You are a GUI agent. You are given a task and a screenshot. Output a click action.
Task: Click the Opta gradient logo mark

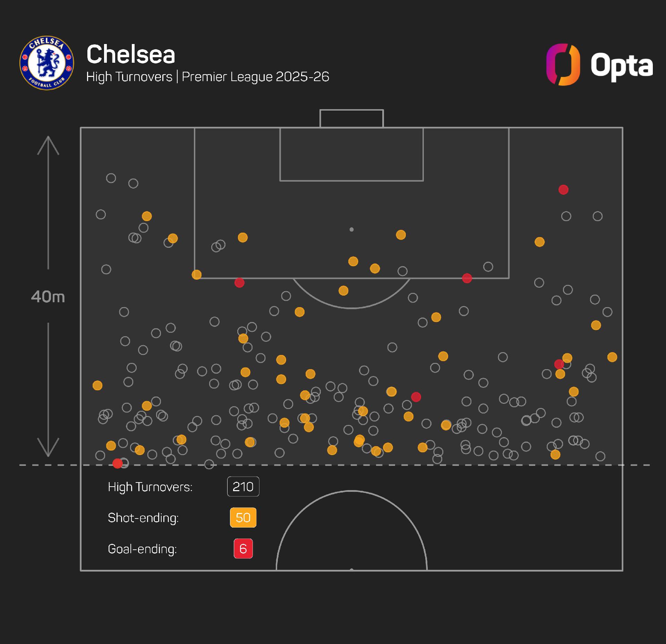tap(563, 64)
